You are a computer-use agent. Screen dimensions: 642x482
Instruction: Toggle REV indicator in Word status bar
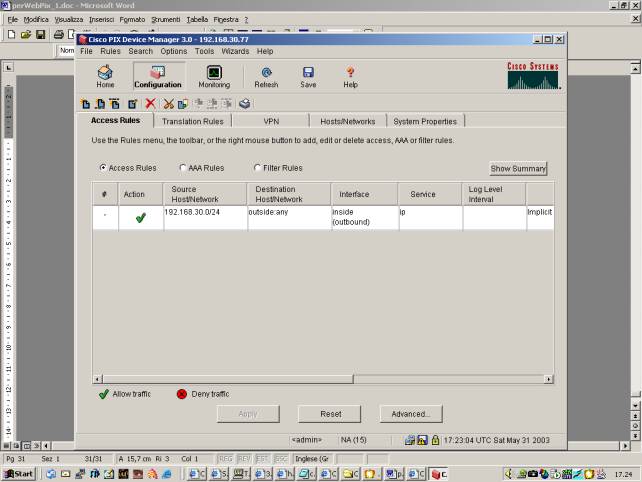(x=244, y=459)
